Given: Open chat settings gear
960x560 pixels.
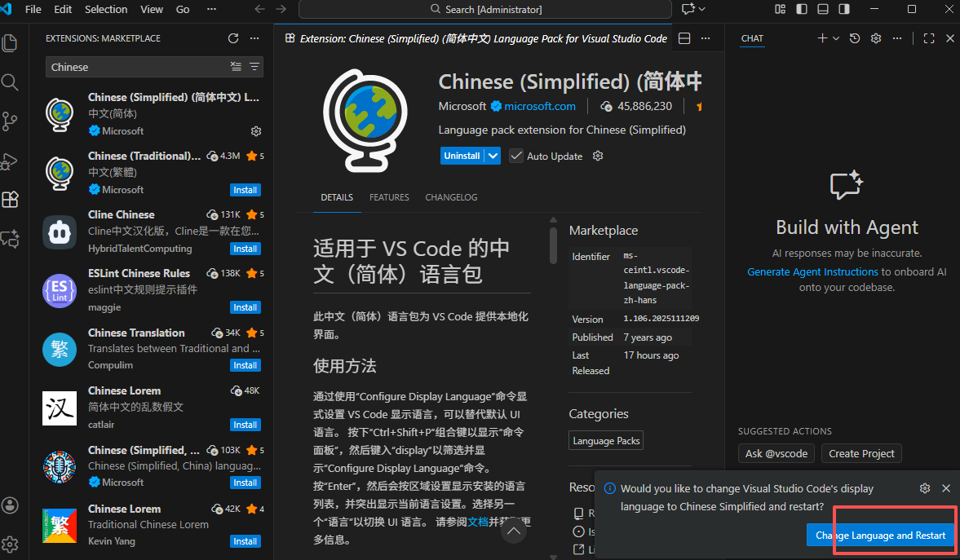Looking at the screenshot, I should tap(876, 38).
